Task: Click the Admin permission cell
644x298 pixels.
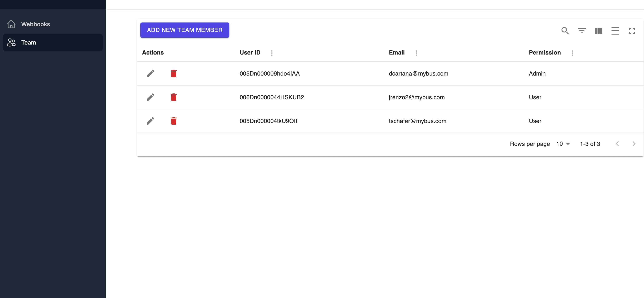Action: (x=537, y=73)
